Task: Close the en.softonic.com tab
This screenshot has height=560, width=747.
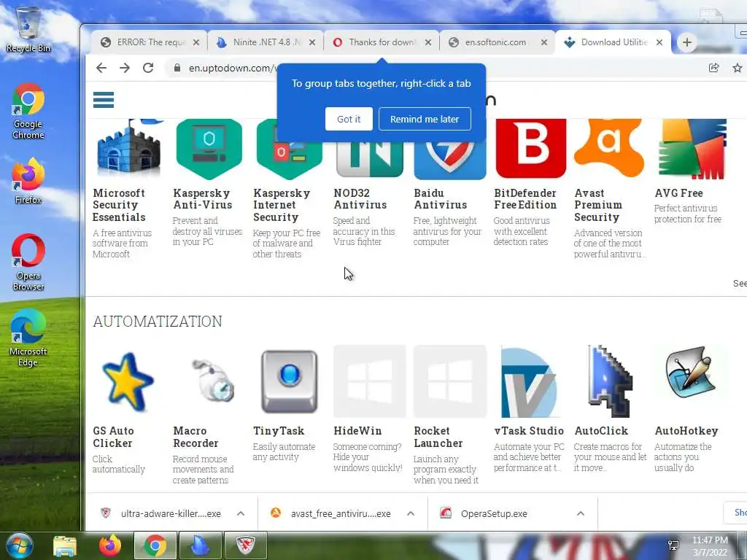Action: (x=544, y=42)
